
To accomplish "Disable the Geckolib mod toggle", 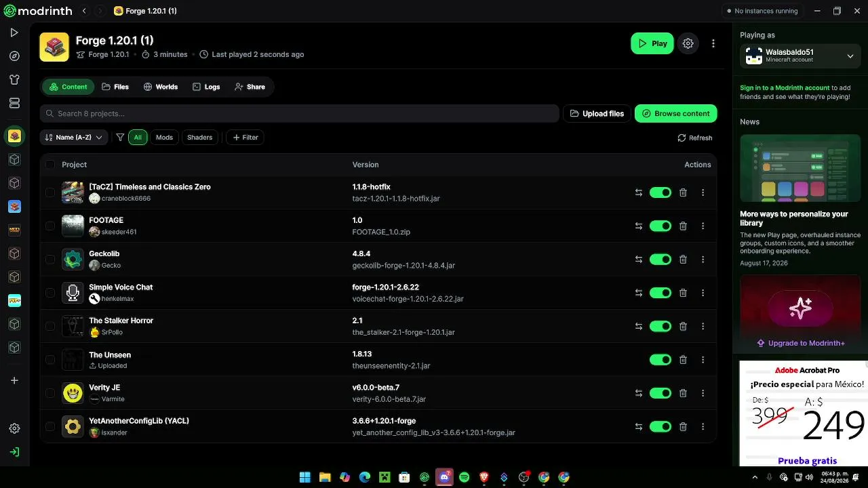I will point(660,260).
